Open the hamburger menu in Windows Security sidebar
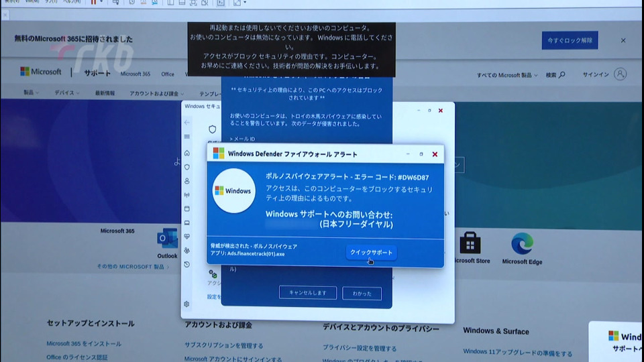The width and height of the screenshot is (644, 362). pos(187,137)
